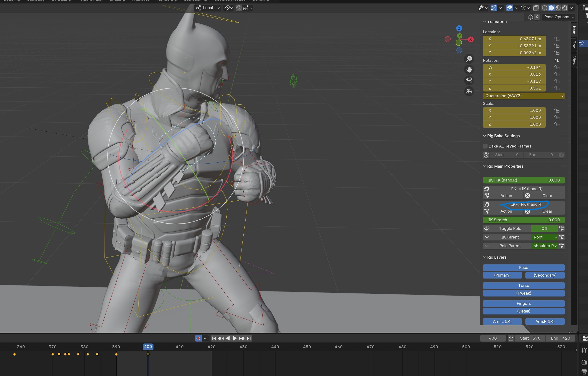Switch to the Tool sidebar tab

tap(574, 45)
